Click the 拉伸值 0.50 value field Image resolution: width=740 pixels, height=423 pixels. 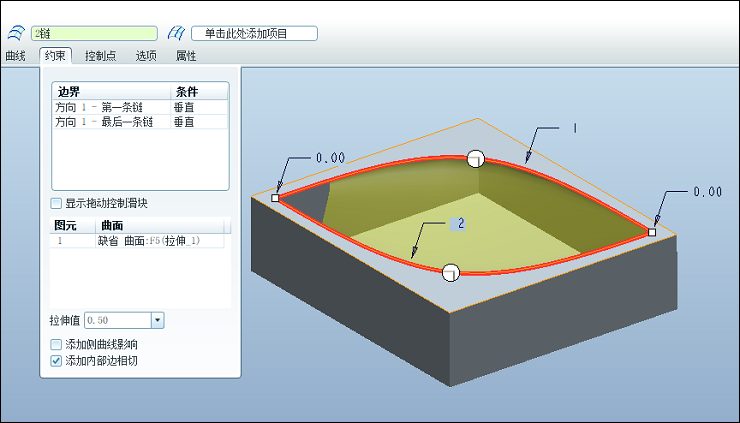click(118, 320)
